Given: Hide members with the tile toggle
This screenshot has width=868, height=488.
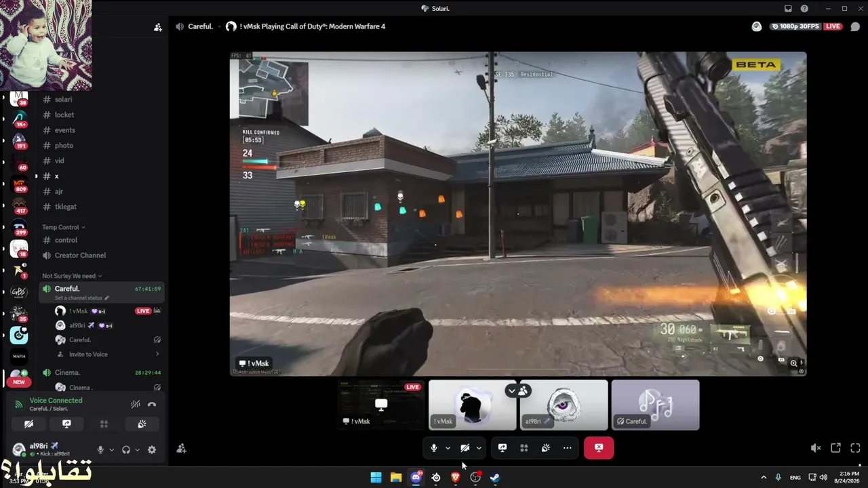Looking at the screenshot, I should 518,390.
